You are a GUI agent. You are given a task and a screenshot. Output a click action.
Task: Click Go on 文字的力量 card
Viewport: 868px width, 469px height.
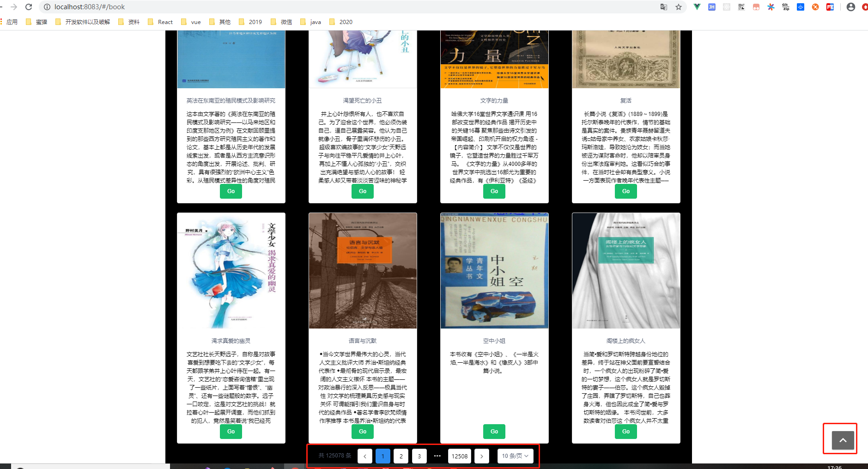(x=494, y=191)
